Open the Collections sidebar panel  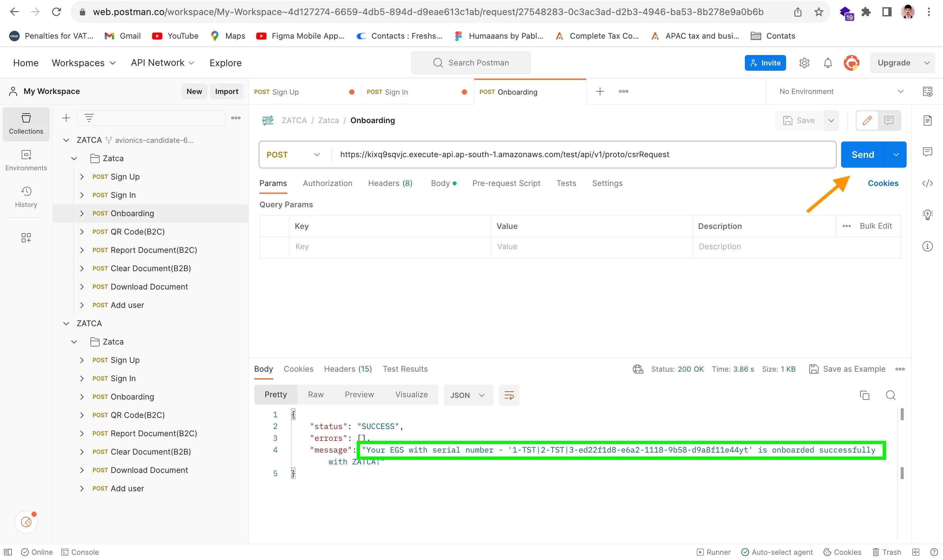click(x=26, y=124)
